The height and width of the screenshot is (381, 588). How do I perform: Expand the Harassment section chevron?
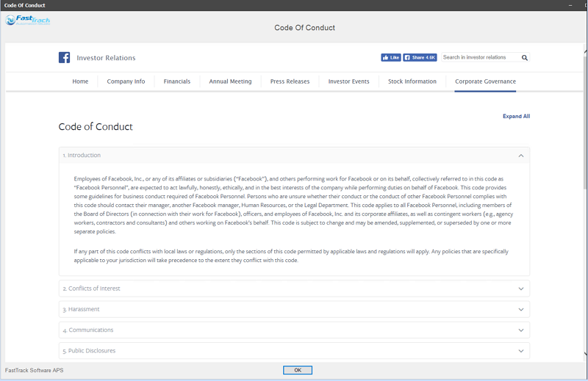coord(521,310)
